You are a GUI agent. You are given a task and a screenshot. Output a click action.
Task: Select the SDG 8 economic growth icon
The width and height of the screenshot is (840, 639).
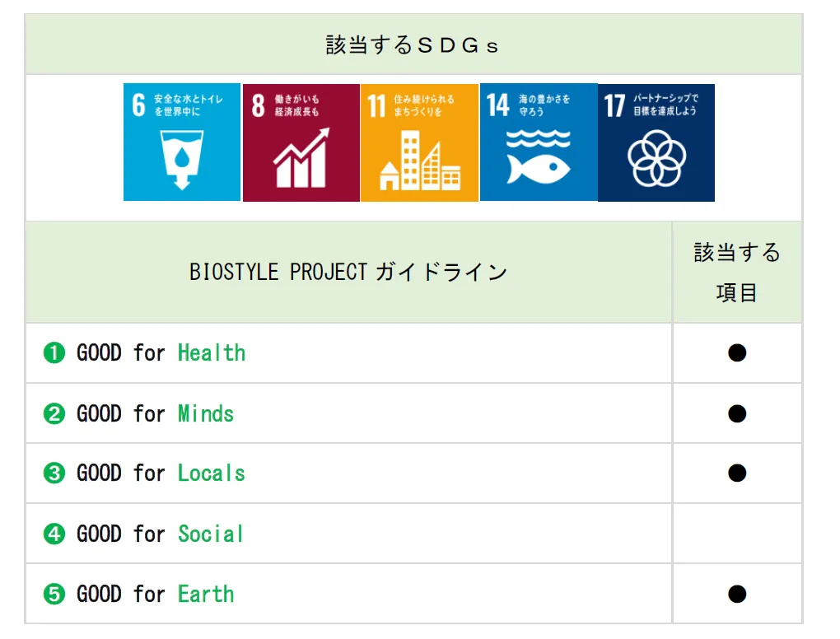pyautogui.click(x=301, y=142)
